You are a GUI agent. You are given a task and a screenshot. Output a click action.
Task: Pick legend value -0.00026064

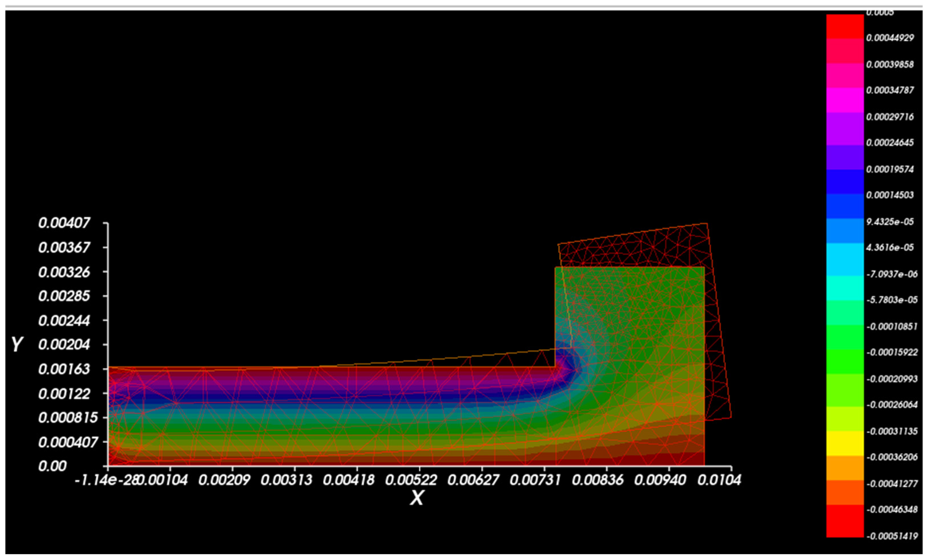click(x=892, y=405)
